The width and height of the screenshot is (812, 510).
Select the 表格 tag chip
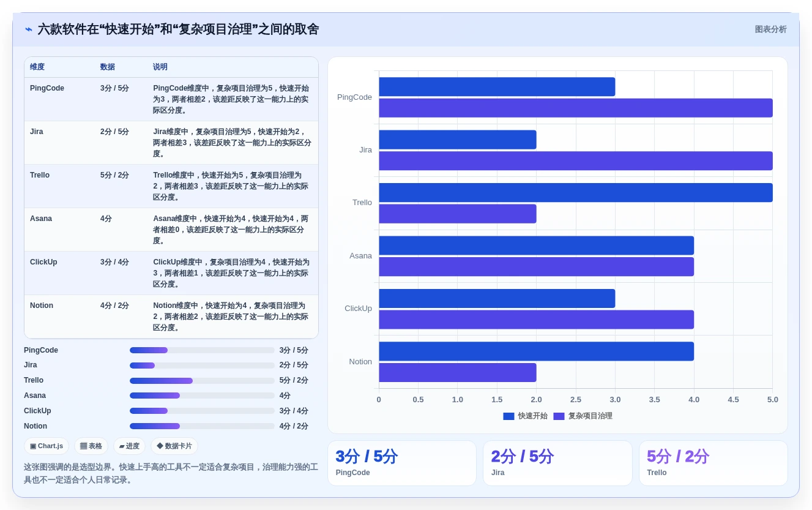pos(91,446)
